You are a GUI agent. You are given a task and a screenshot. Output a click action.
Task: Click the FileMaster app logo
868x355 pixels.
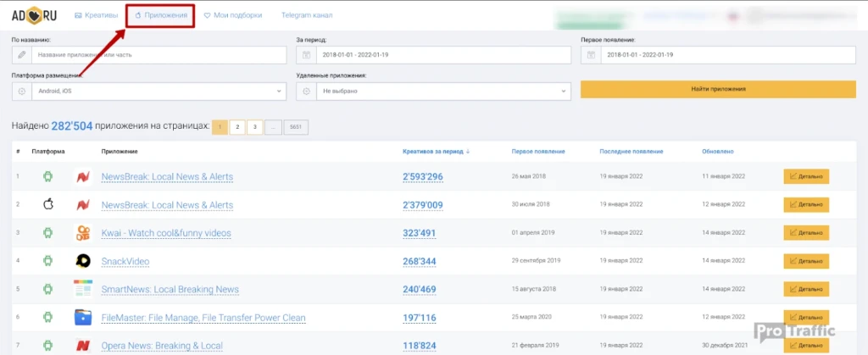click(x=83, y=318)
